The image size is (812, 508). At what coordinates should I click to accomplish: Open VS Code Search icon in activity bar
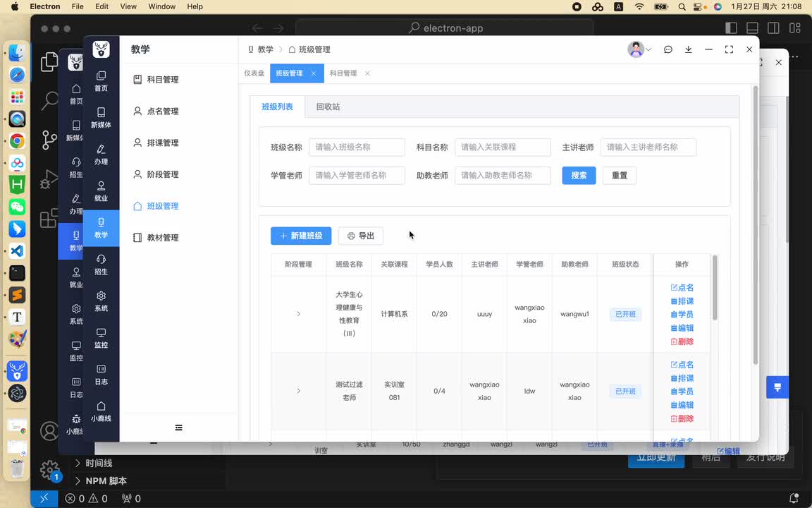click(x=49, y=100)
